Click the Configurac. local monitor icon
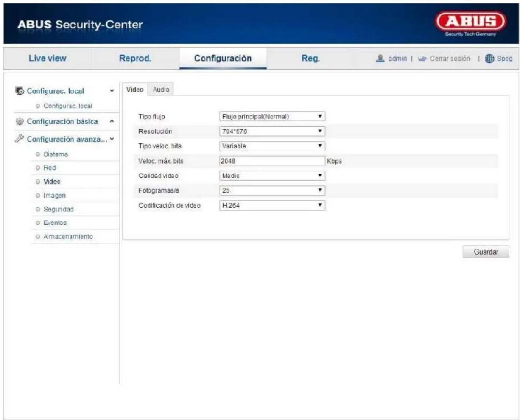The height and width of the screenshot is (420, 520). click(x=20, y=91)
